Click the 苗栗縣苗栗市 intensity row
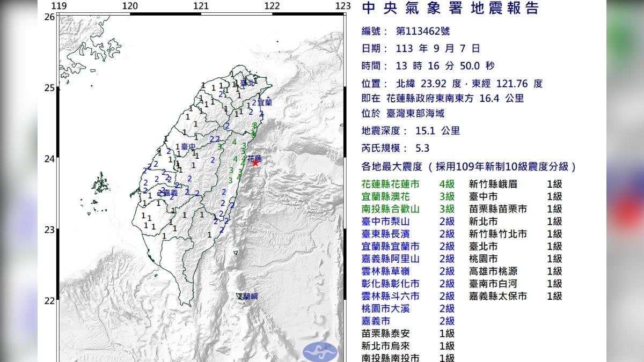The width and height of the screenshot is (644, 362). point(516,209)
